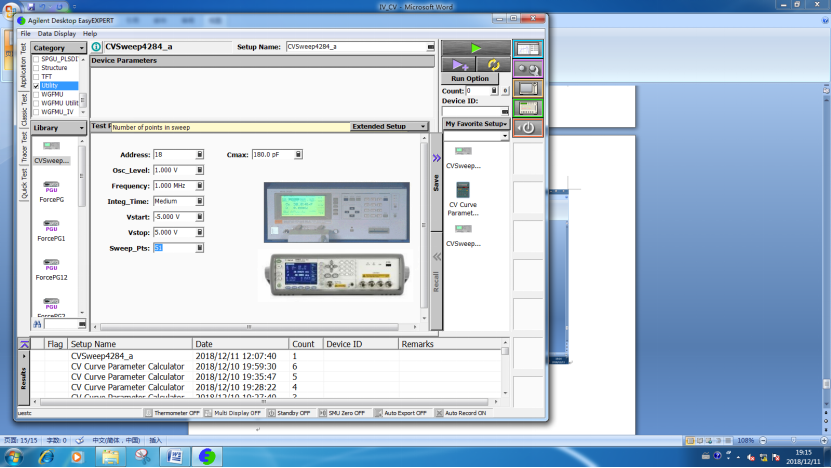Open Internet Explorer from the taskbar
Viewport: 831px width, 468px height.
46,456
